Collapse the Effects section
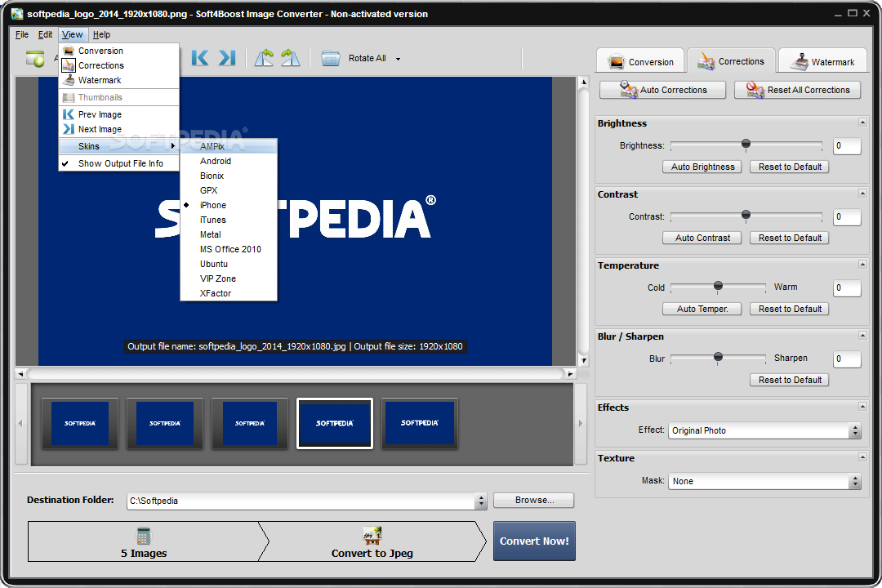This screenshot has width=882, height=588. (862, 406)
